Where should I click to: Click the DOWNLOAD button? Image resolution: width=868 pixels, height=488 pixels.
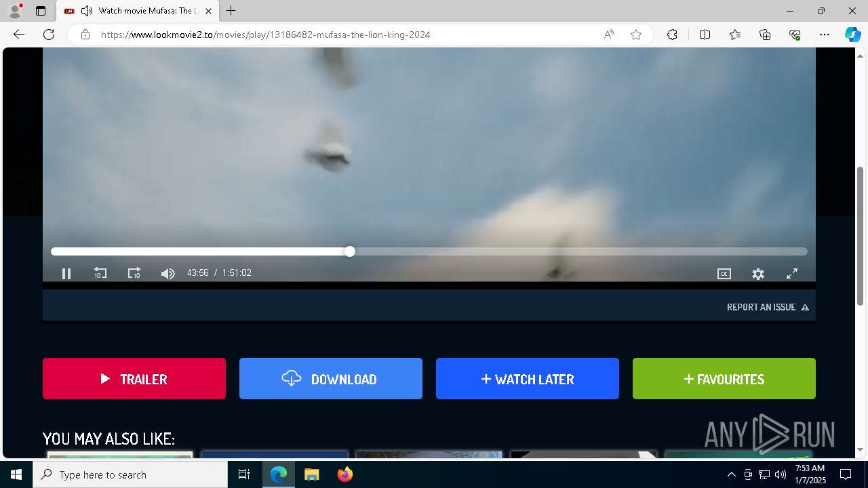click(x=331, y=379)
